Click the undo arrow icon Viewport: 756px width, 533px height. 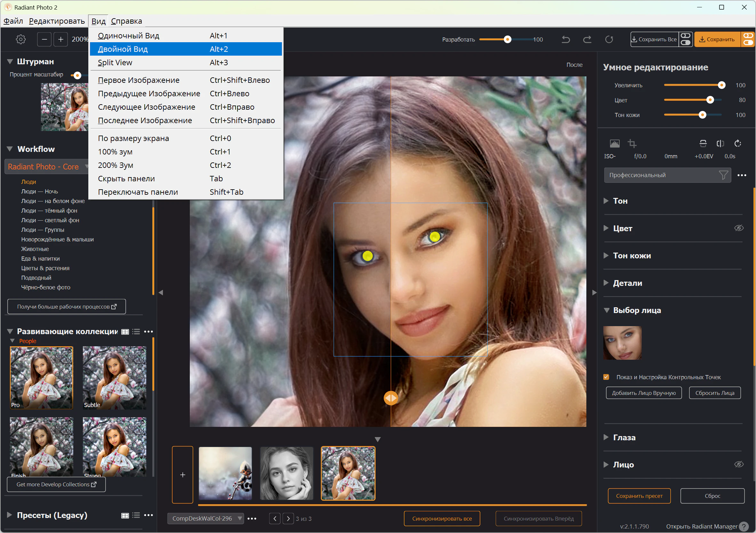[x=566, y=39]
